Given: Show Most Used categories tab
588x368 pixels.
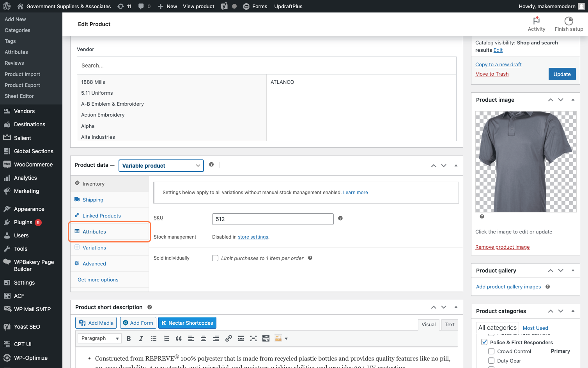Looking at the screenshot, I should (x=535, y=328).
